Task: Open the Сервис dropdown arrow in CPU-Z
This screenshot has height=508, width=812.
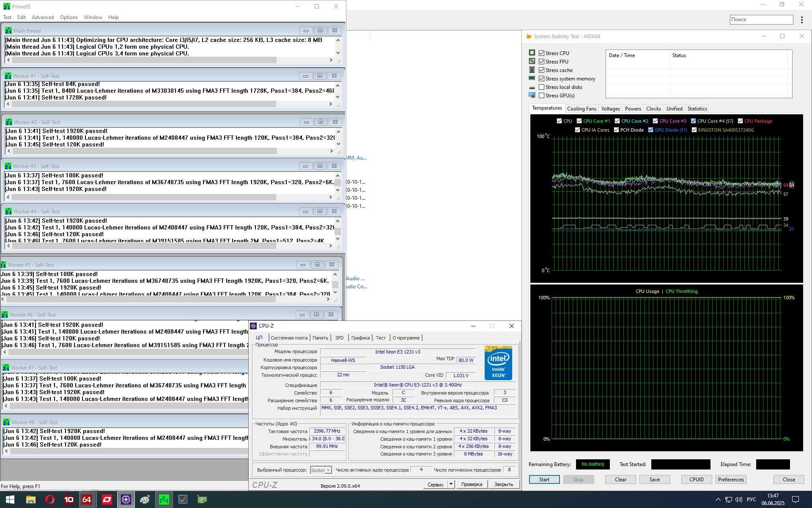Action: click(x=451, y=484)
